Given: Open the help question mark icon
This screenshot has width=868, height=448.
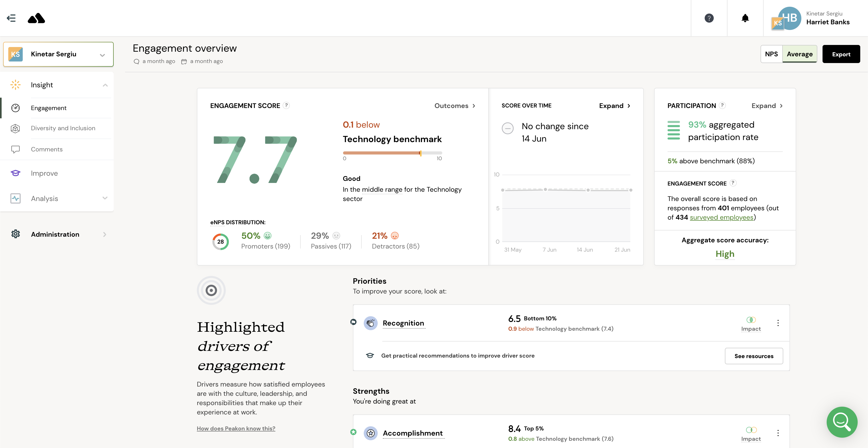Looking at the screenshot, I should click(709, 18).
